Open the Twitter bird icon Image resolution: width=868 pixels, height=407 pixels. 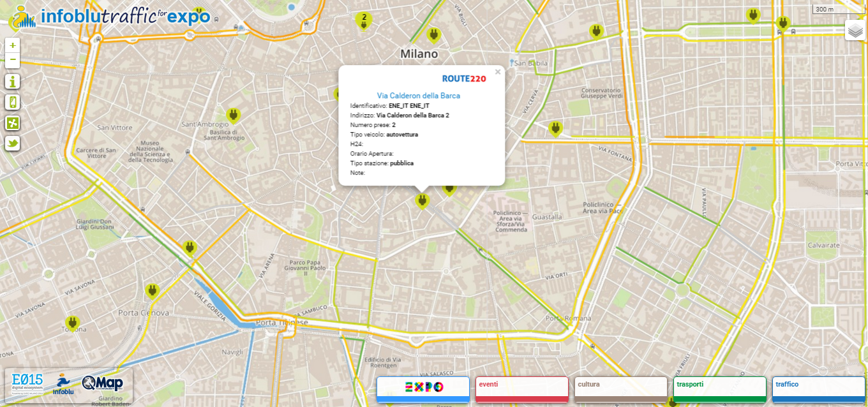[x=12, y=143]
